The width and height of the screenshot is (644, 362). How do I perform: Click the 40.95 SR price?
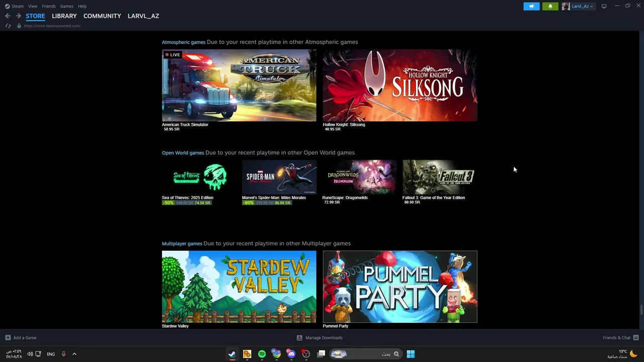333,129
